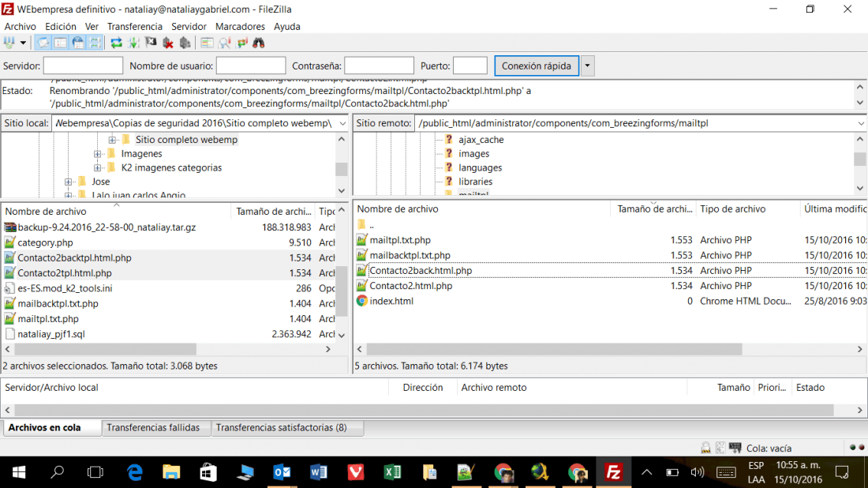Sort local files by Tamaño de archivo
Viewport: 868px width, 488px height.
click(x=273, y=211)
